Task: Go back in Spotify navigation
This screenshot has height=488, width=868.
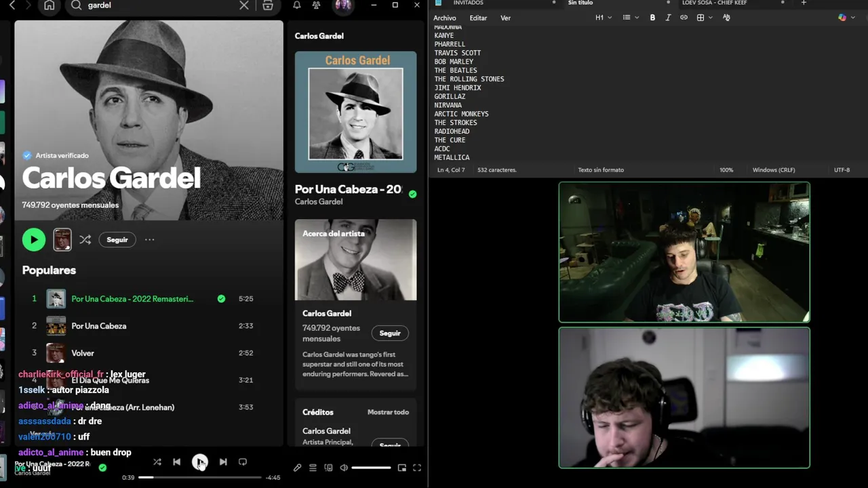Action: point(12,5)
